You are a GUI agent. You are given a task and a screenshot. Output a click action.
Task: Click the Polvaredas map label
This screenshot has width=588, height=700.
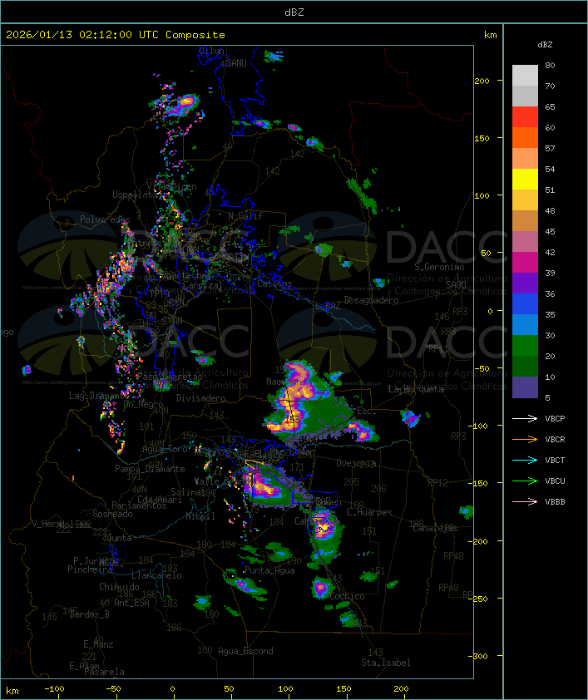105,219
